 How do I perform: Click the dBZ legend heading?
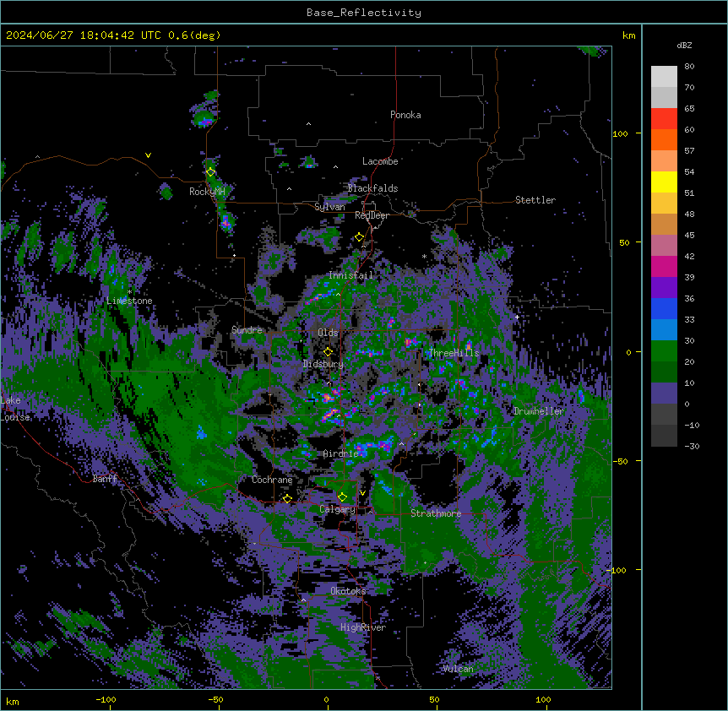point(684,46)
